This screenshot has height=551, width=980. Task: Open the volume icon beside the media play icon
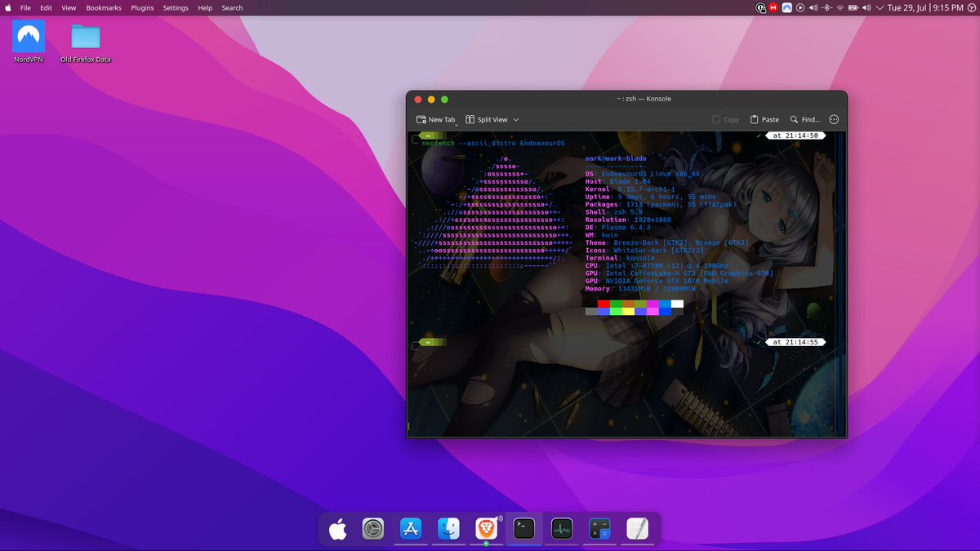pos(813,7)
